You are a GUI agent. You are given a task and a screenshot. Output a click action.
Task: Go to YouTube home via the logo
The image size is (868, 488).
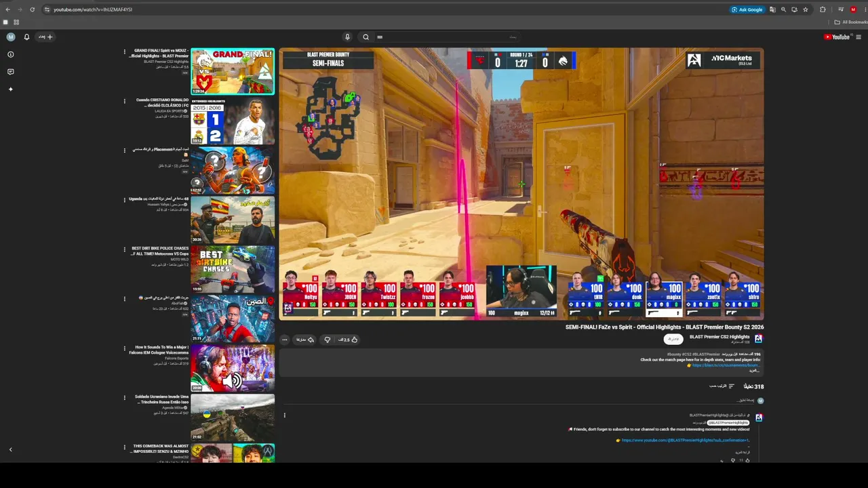[x=837, y=37]
